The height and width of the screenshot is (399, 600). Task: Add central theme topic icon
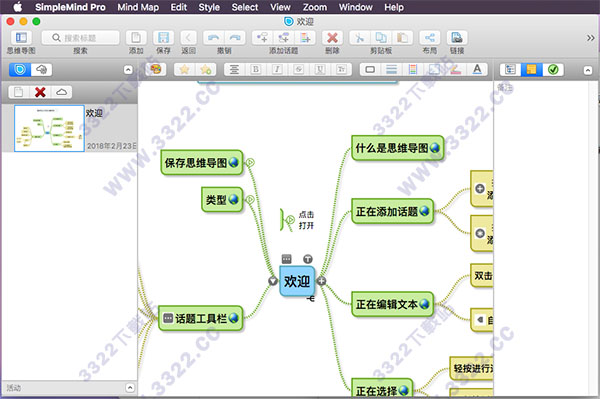pos(305,37)
